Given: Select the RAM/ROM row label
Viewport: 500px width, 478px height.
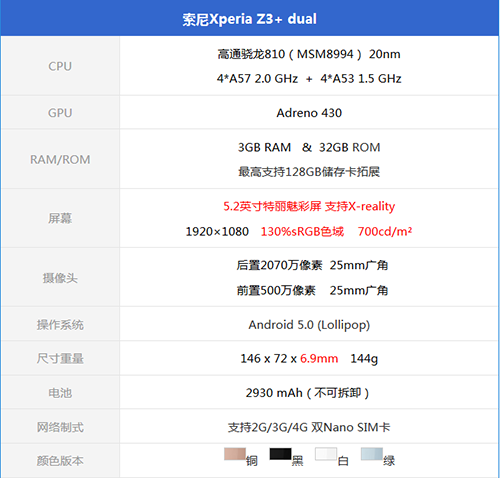Looking at the screenshot, I should click(60, 160).
